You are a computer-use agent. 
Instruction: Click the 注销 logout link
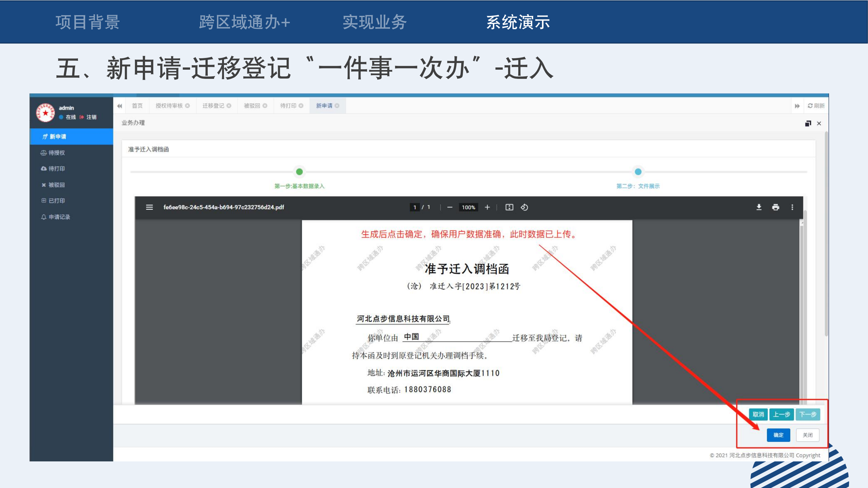[x=91, y=117]
